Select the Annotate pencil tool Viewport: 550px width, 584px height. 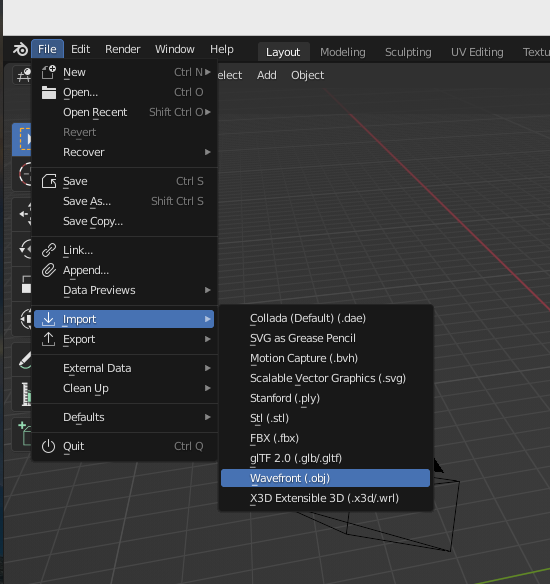pyautogui.click(x=22, y=359)
